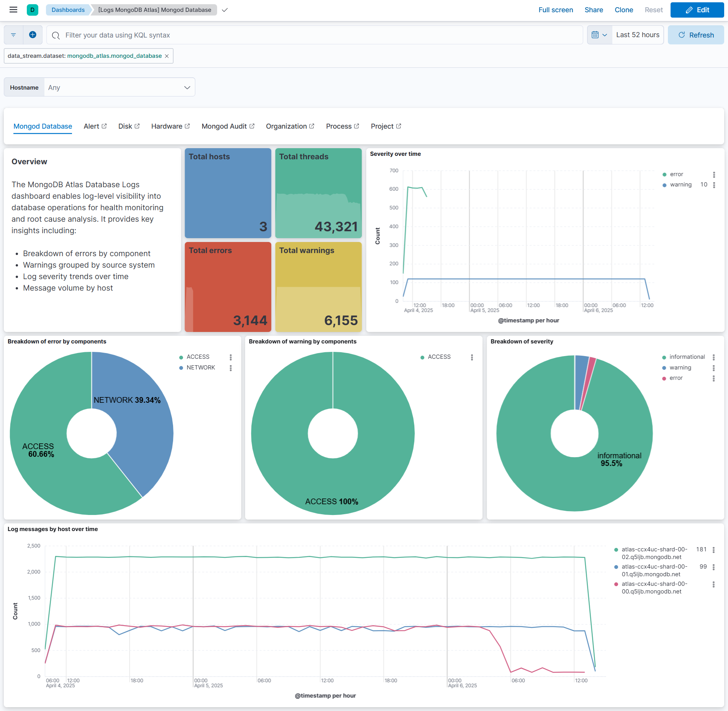The image size is (728, 711).
Task: Clone the current dashboard
Action: [623, 10]
